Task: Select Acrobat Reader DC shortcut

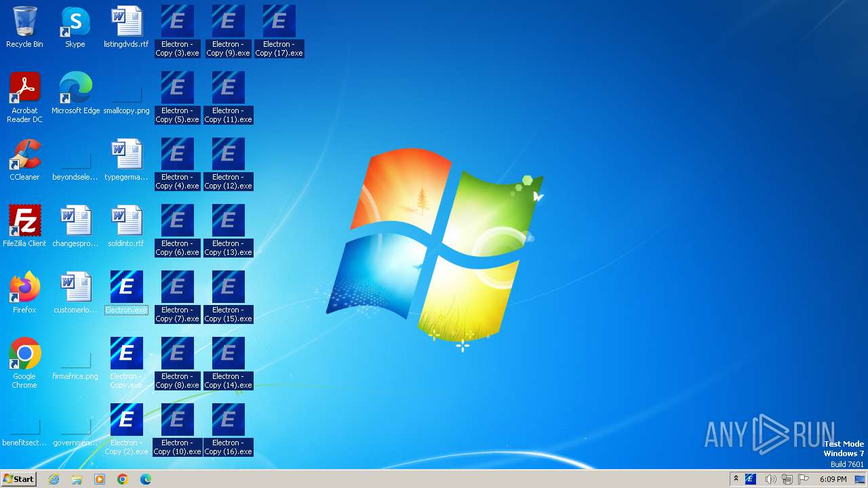Action: (24, 98)
